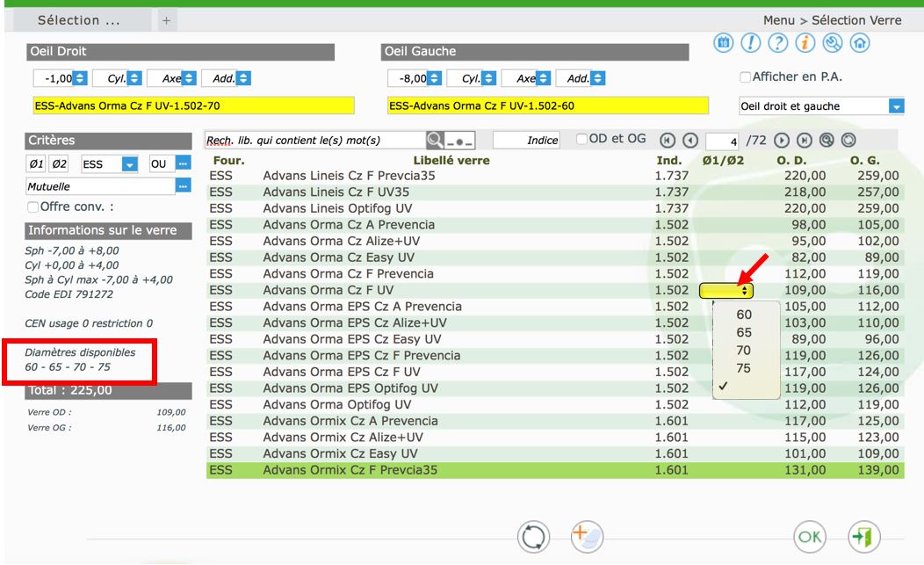Select the row Advans Orma Cz Easy UV

tap(554, 257)
